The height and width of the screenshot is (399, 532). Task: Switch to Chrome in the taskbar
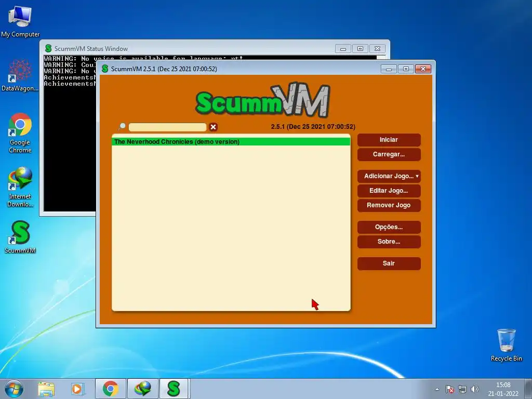[111, 389]
